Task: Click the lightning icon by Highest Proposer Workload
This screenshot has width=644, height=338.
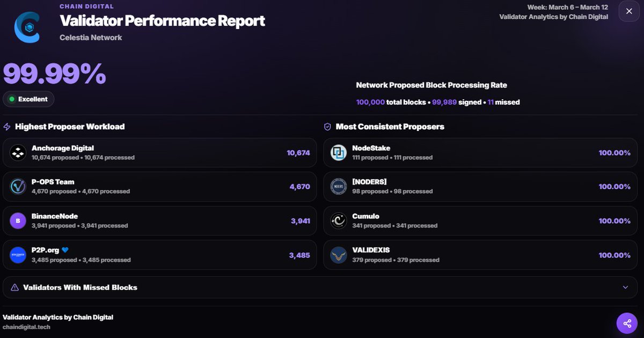Action: click(x=7, y=127)
